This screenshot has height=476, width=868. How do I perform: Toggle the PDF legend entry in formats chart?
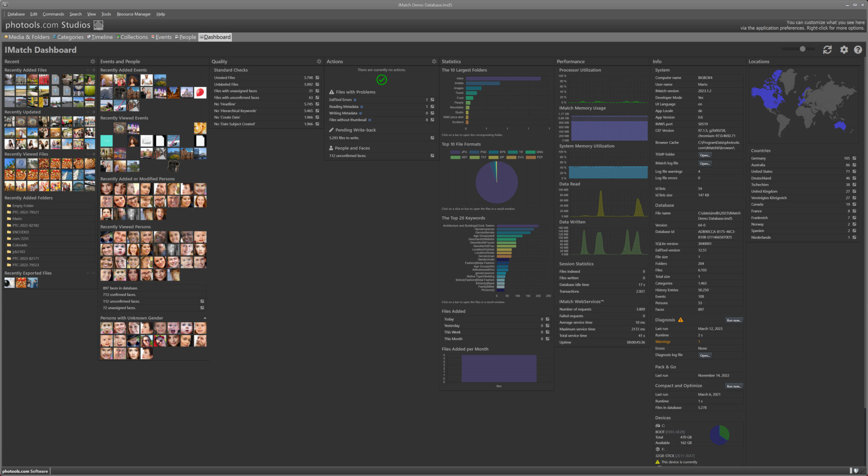tap(531, 158)
